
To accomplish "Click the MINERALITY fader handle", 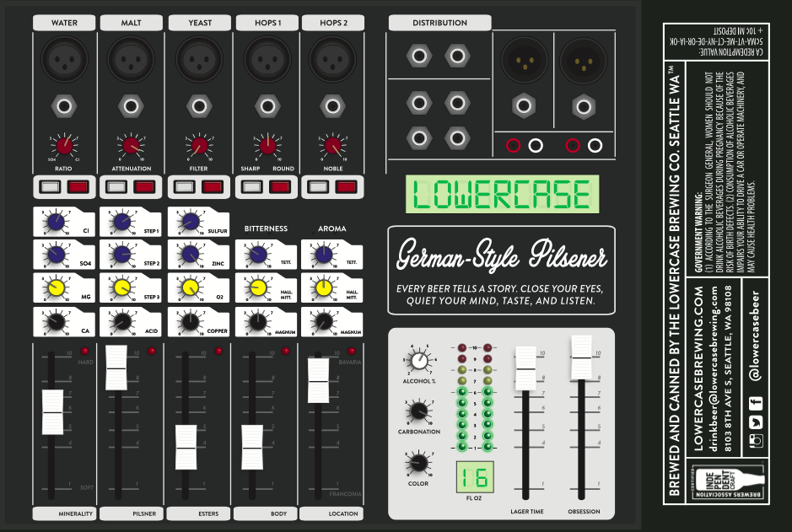I will pyautogui.click(x=52, y=412).
